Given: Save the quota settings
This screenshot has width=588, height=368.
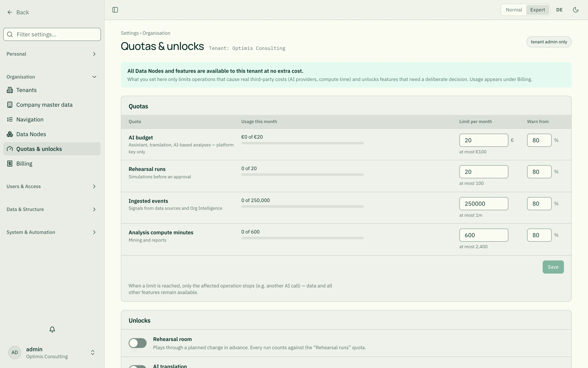Looking at the screenshot, I should 553,267.
